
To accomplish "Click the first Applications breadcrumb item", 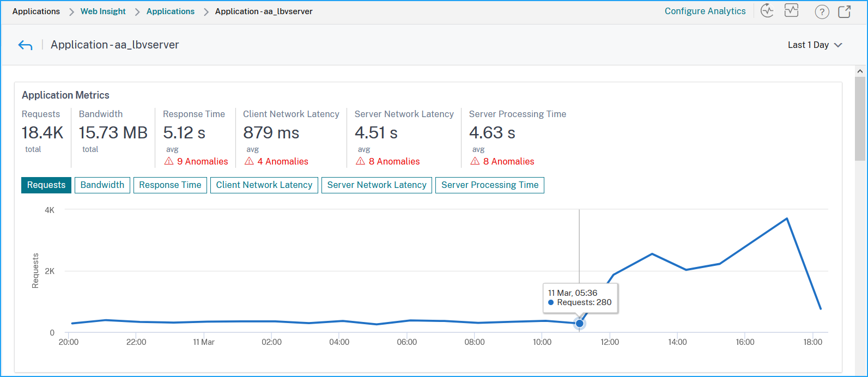I will (x=36, y=11).
